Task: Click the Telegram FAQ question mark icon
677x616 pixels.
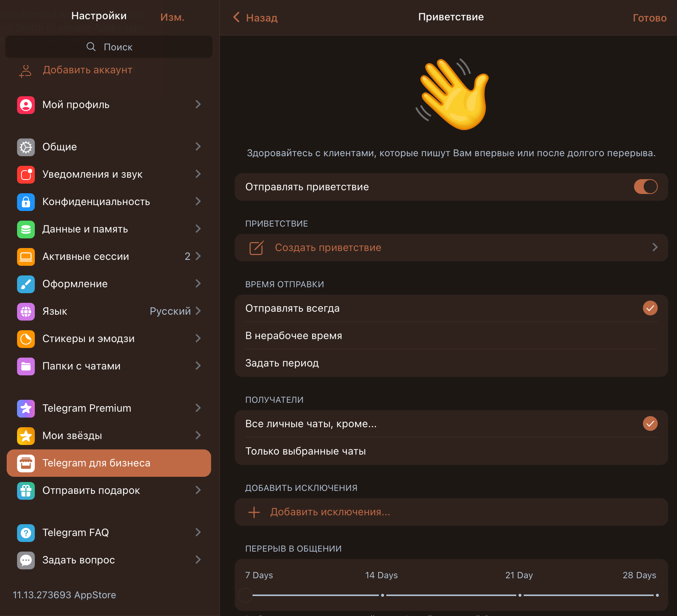Action: coord(26,533)
